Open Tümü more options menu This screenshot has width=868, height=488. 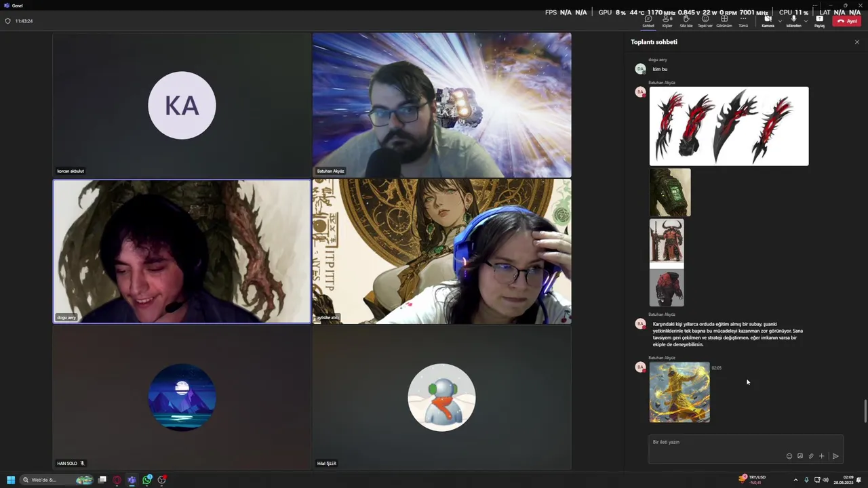[743, 22]
